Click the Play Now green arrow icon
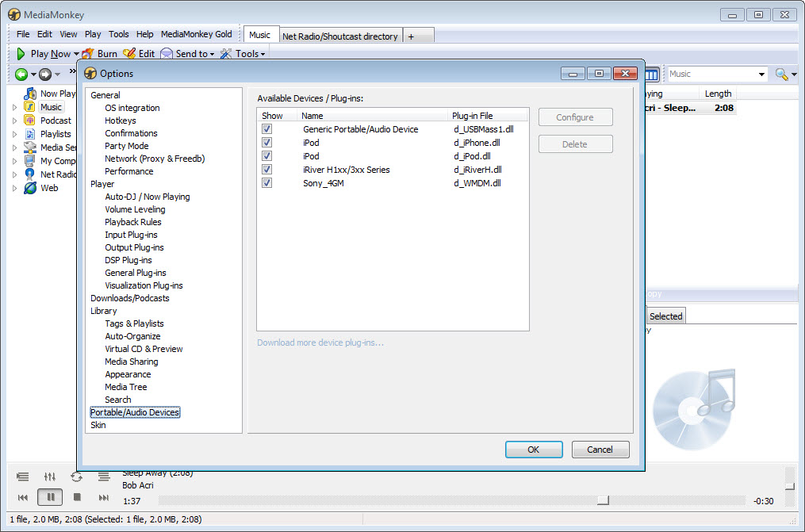This screenshot has height=532, width=805. (21, 53)
